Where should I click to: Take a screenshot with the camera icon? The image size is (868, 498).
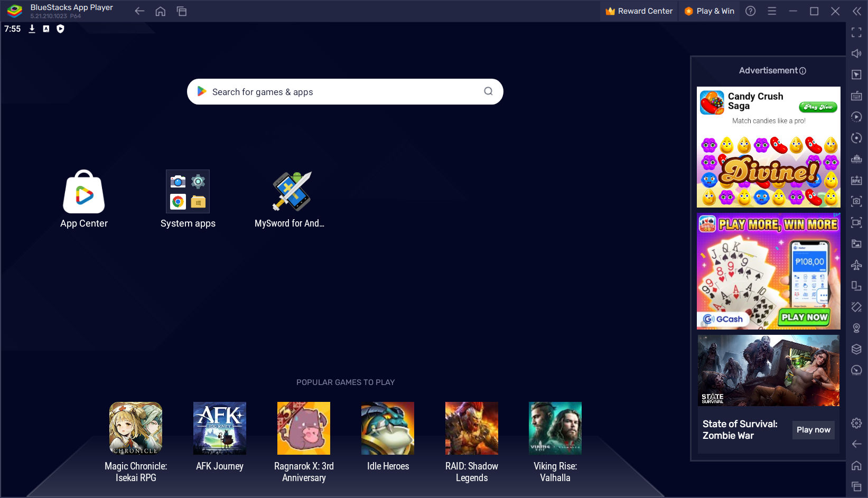[856, 201]
